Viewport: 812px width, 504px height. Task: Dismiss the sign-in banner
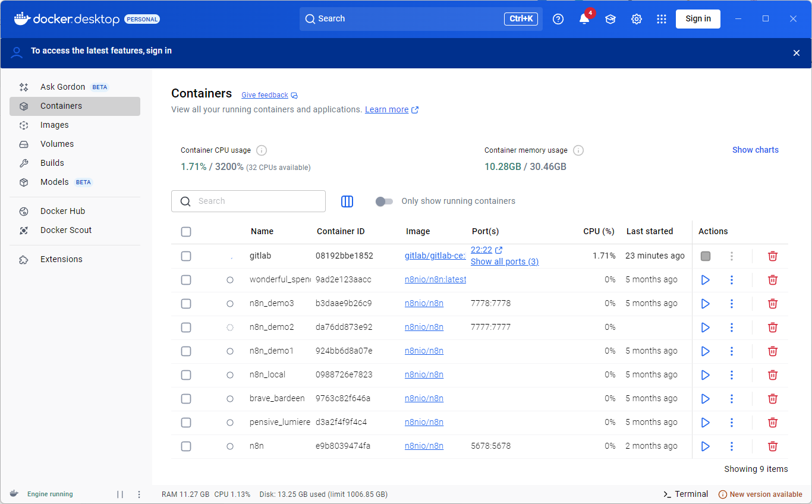797,53
